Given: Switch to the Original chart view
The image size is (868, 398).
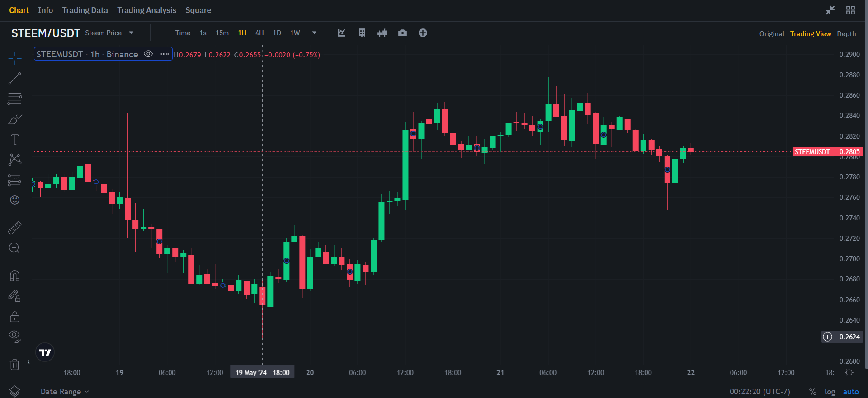Looking at the screenshot, I should pyautogui.click(x=772, y=33).
